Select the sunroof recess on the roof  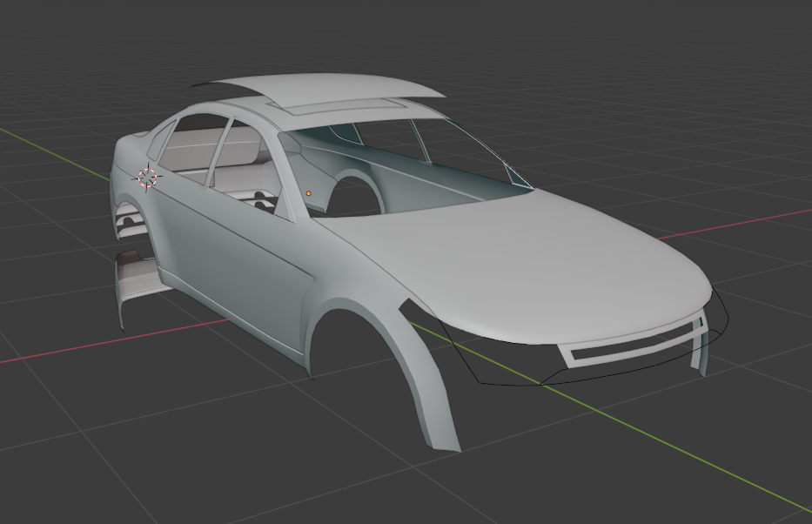(339, 106)
